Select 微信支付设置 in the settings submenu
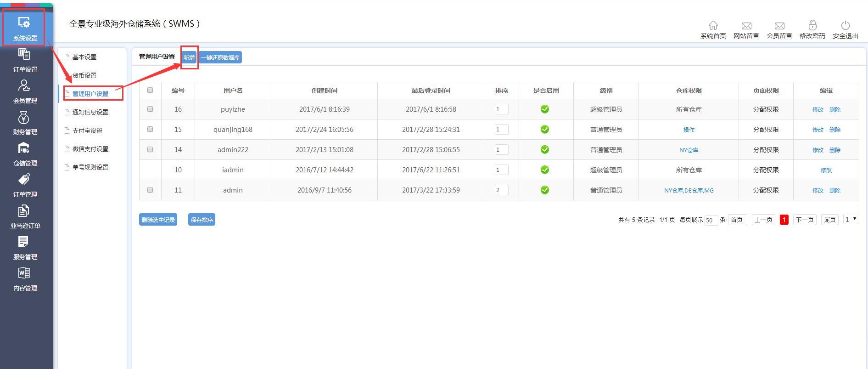Viewport: 868px width, 369px height. click(x=90, y=149)
